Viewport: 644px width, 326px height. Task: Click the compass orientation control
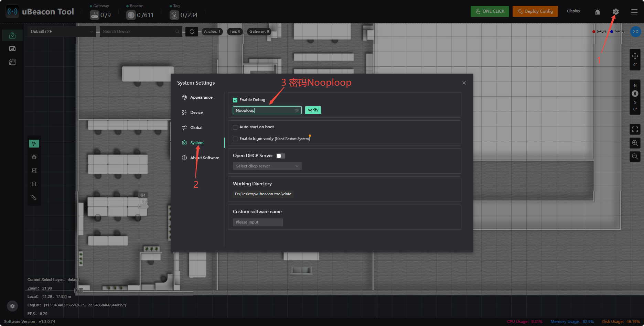pyautogui.click(x=635, y=94)
